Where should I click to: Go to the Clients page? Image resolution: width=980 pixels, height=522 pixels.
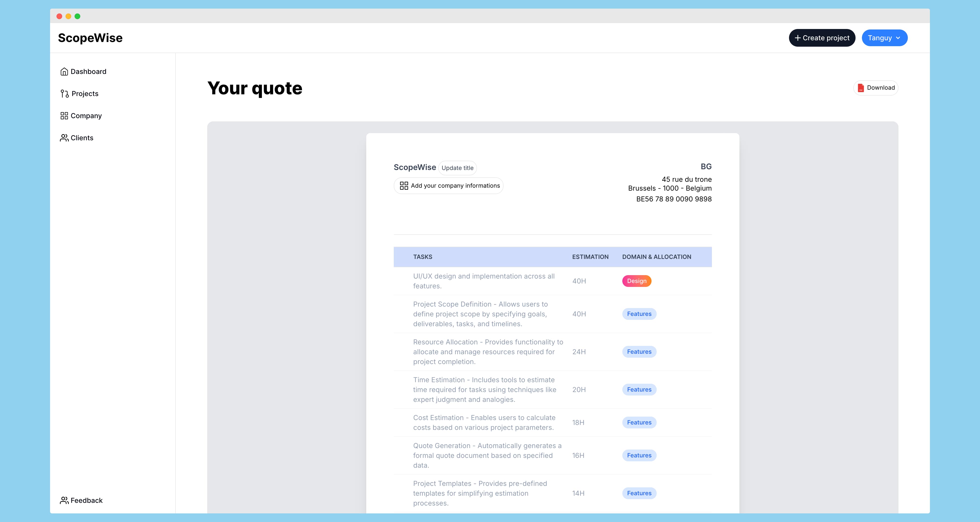[82, 138]
